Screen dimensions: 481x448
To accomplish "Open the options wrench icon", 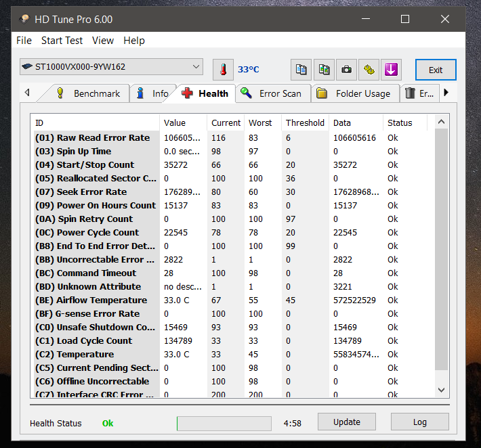I will (x=369, y=70).
